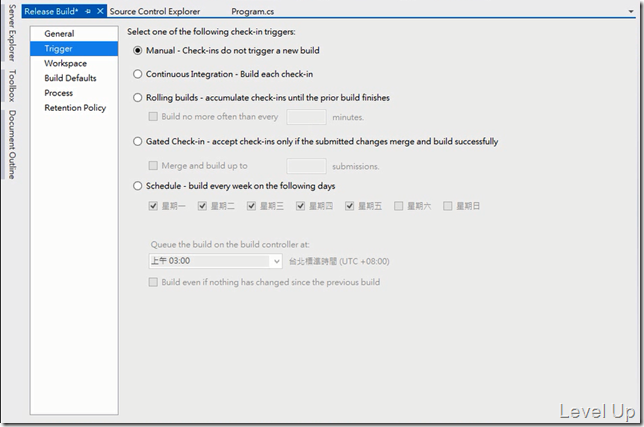Toggle the 星期四 (Thursday) checkbox
644x427 pixels.
point(301,206)
